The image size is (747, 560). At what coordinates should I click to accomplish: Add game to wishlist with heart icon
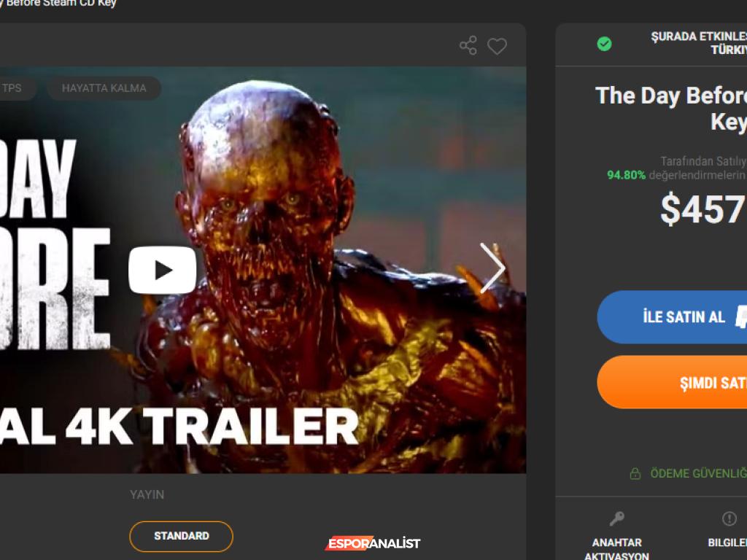click(x=497, y=47)
